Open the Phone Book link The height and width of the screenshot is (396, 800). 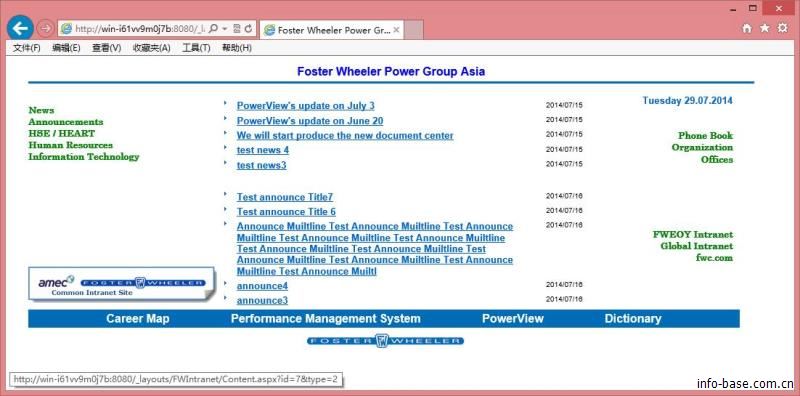pyautogui.click(x=705, y=136)
